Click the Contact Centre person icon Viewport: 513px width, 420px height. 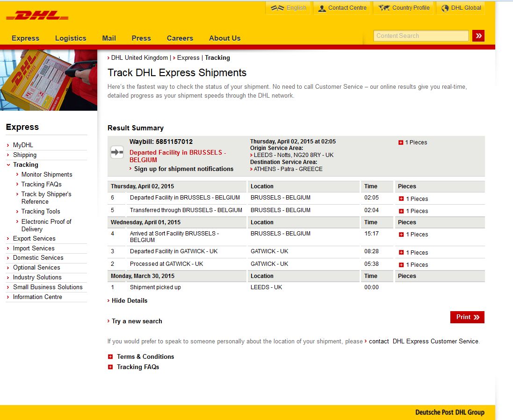click(x=322, y=8)
